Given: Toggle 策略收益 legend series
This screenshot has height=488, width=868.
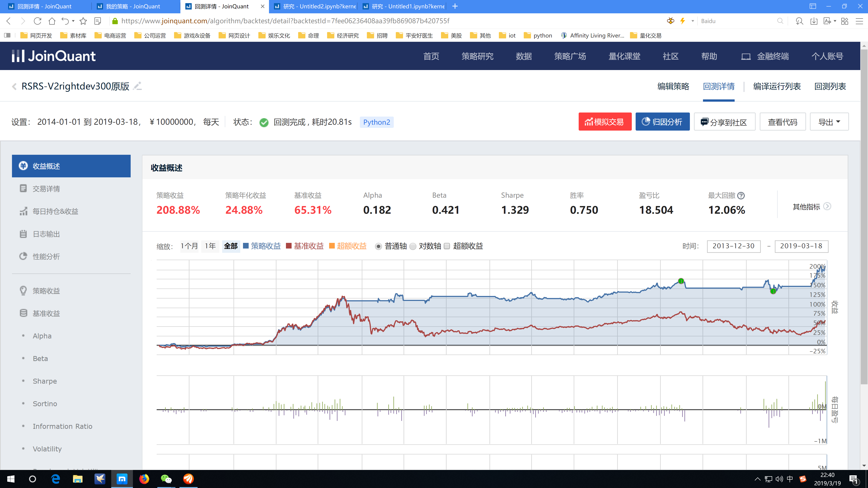Looking at the screenshot, I should coord(262,246).
